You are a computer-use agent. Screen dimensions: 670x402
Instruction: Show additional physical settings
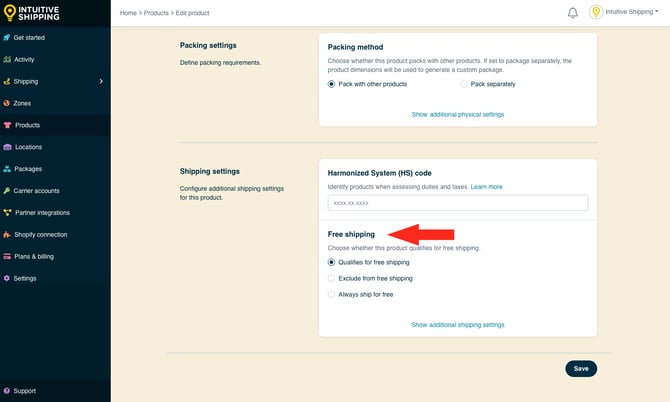pyautogui.click(x=457, y=114)
